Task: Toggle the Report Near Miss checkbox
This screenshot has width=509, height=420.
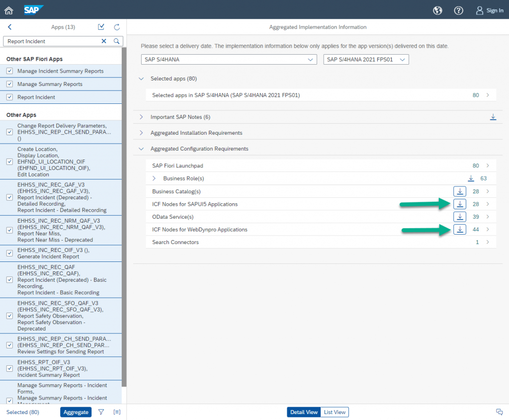Action: pyautogui.click(x=10, y=230)
